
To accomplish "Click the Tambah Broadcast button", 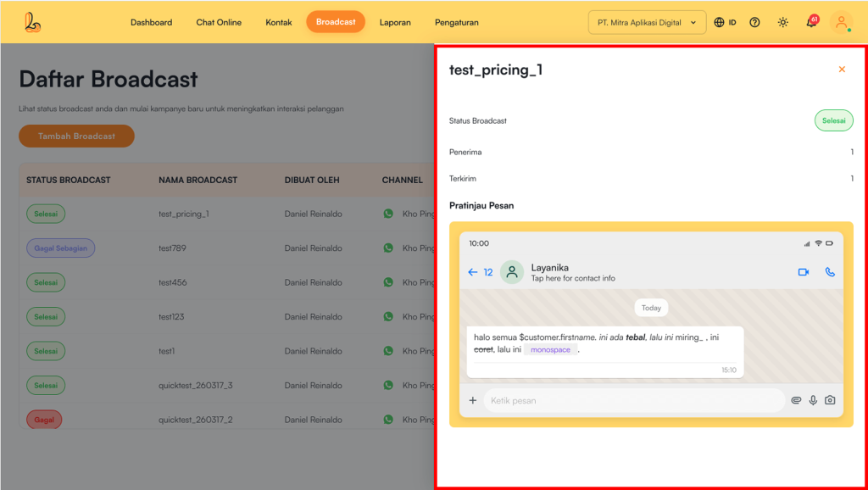I will [76, 136].
